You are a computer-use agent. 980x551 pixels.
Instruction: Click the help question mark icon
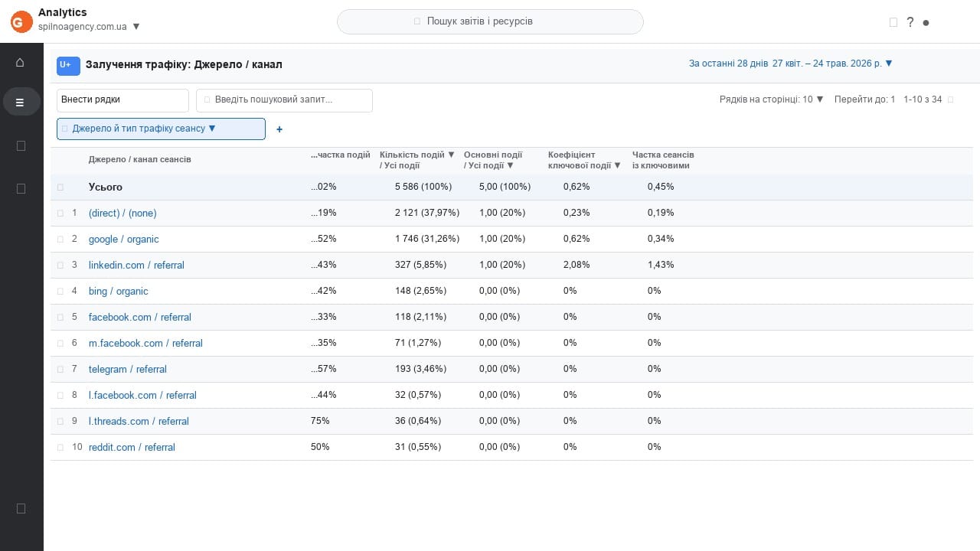coord(910,22)
